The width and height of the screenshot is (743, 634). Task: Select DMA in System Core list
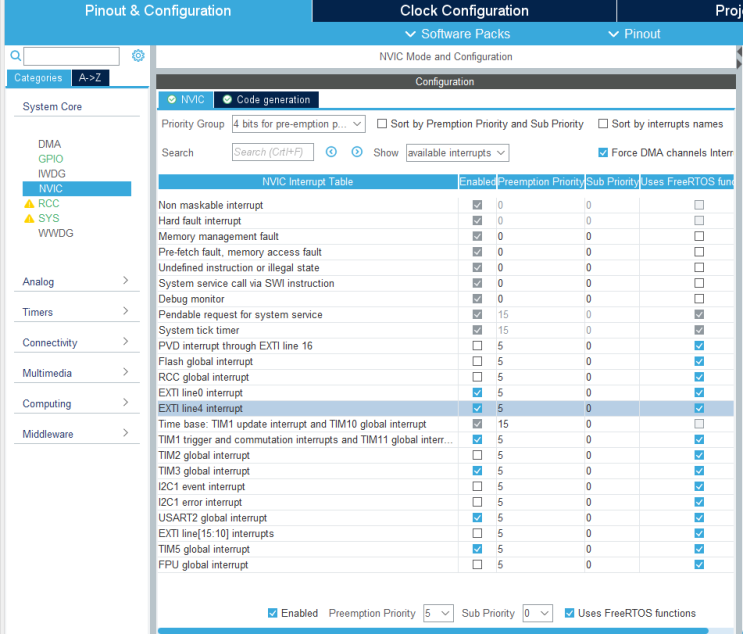(x=50, y=144)
